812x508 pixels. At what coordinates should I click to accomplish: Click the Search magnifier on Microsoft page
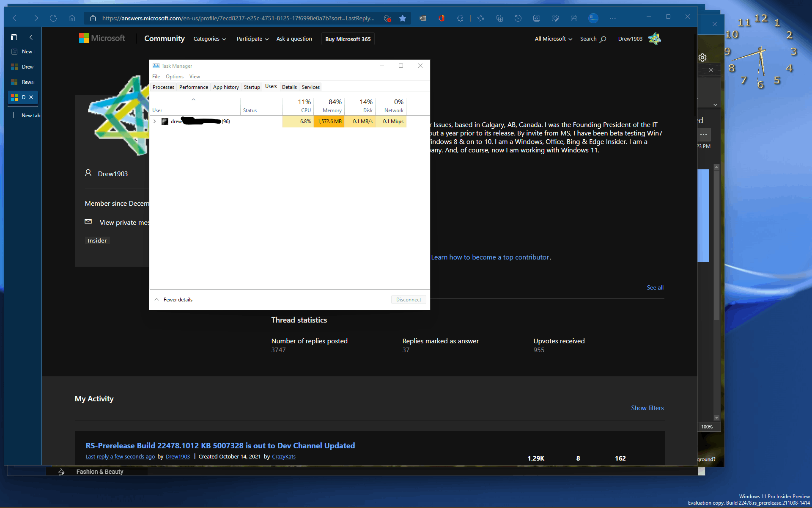(x=603, y=39)
